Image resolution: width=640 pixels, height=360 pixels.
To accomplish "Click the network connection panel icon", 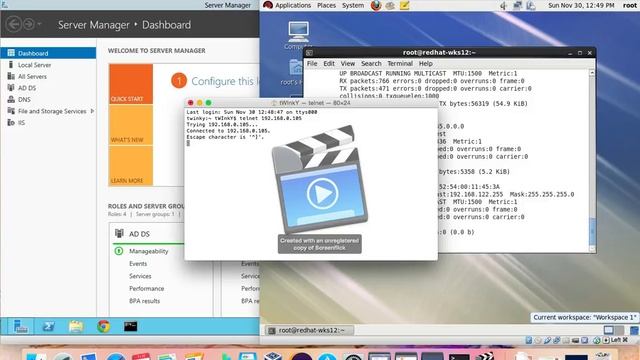I will point(518,6).
